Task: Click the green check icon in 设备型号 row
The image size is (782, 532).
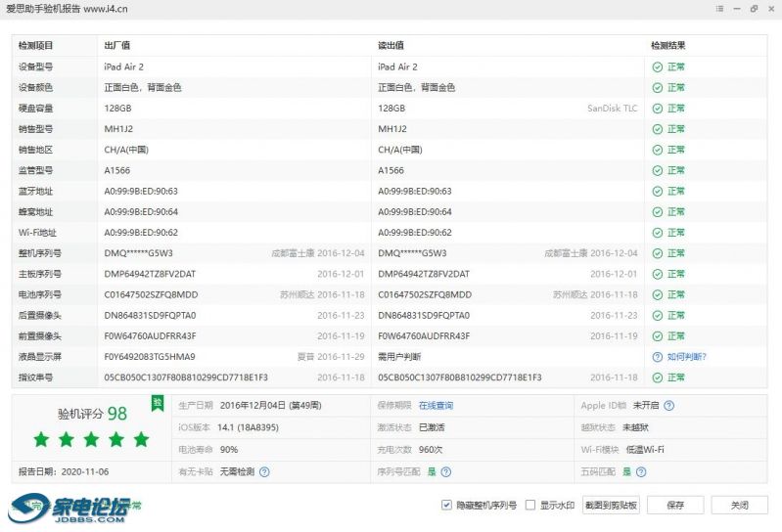Action: (x=658, y=66)
